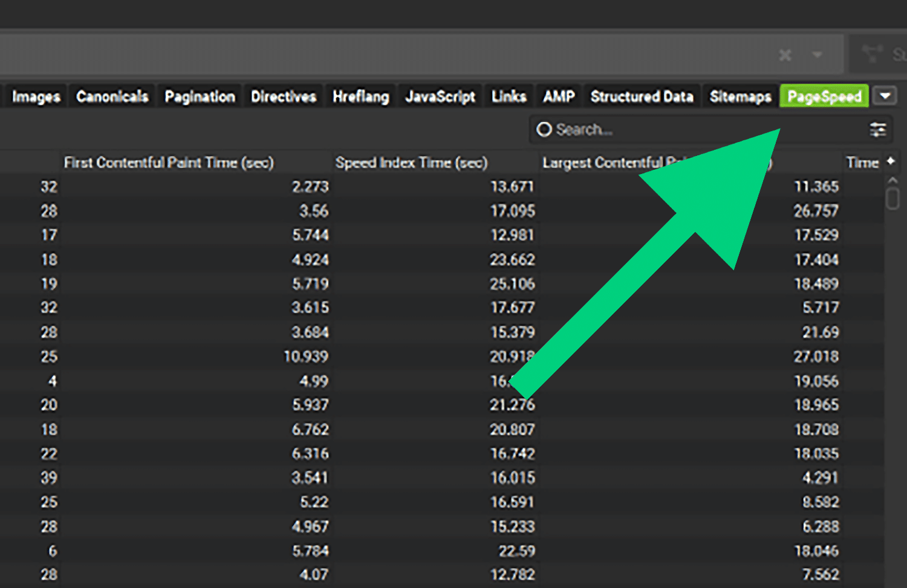Add a column with the plus icon
907x588 pixels.
point(891,161)
